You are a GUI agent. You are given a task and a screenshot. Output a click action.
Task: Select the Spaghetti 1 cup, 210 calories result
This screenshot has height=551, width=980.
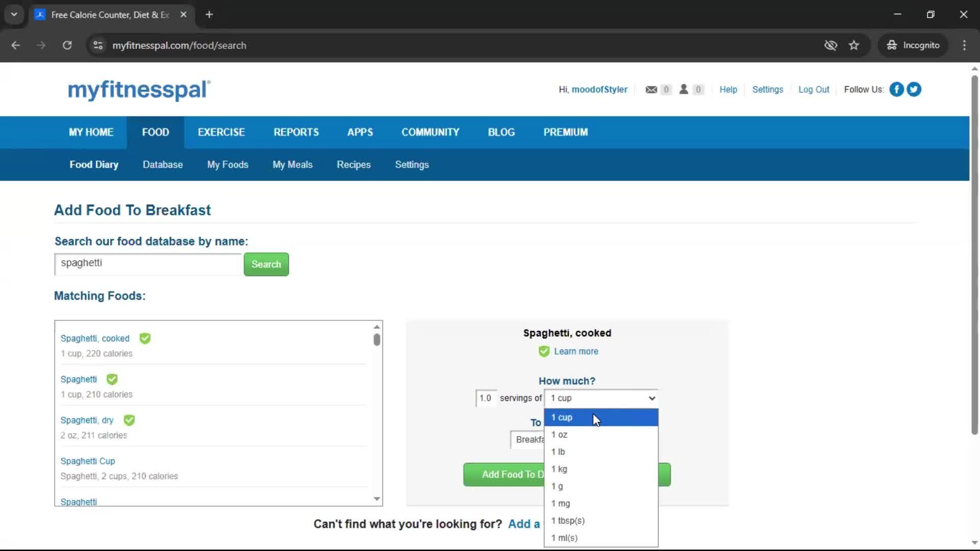coord(79,379)
